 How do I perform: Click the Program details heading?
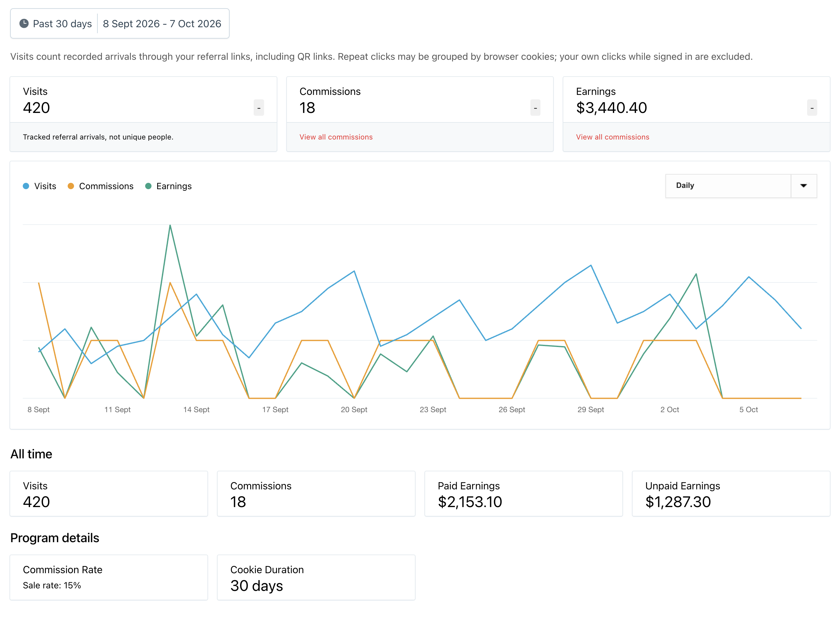55,538
